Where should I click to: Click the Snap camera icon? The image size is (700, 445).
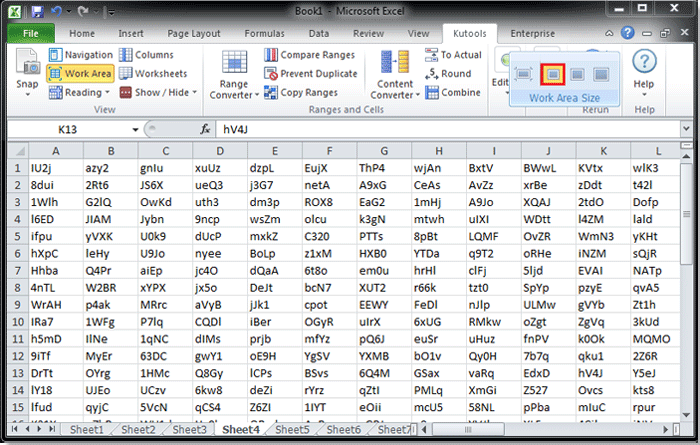(27, 62)
